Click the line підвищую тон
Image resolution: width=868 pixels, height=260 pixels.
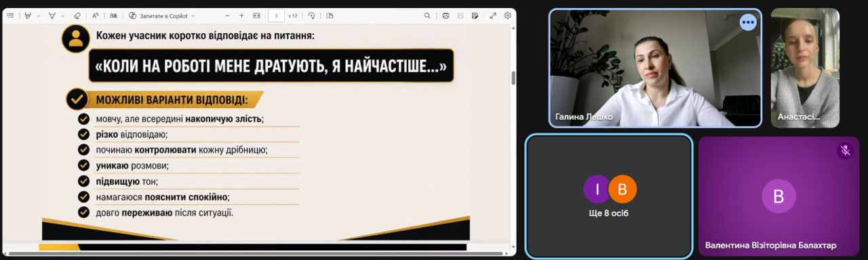point(127,181)
